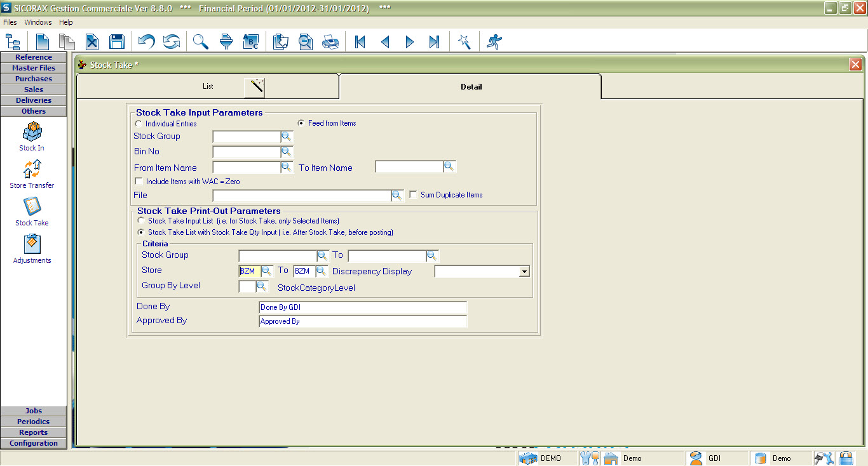Click the Save floppy disk toolbar icon

(x=116, y=42)
